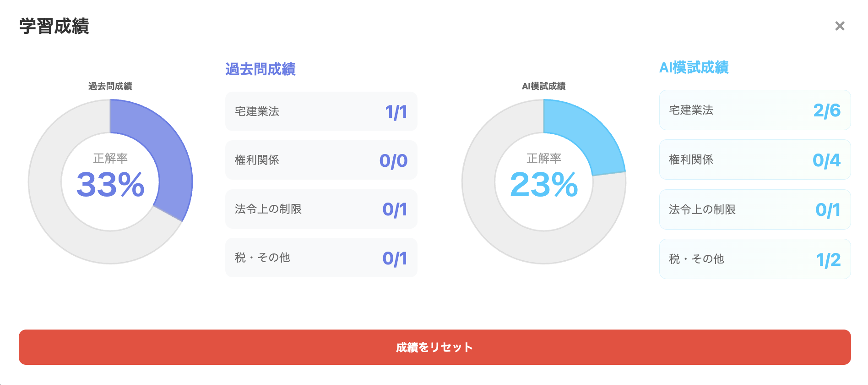
Task: Close the 学習成績 dialog
Action: pos(839,26)
